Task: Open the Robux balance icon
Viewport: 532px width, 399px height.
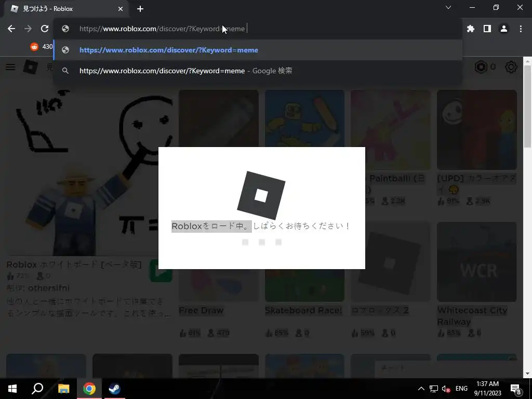Action: (481, 67)
